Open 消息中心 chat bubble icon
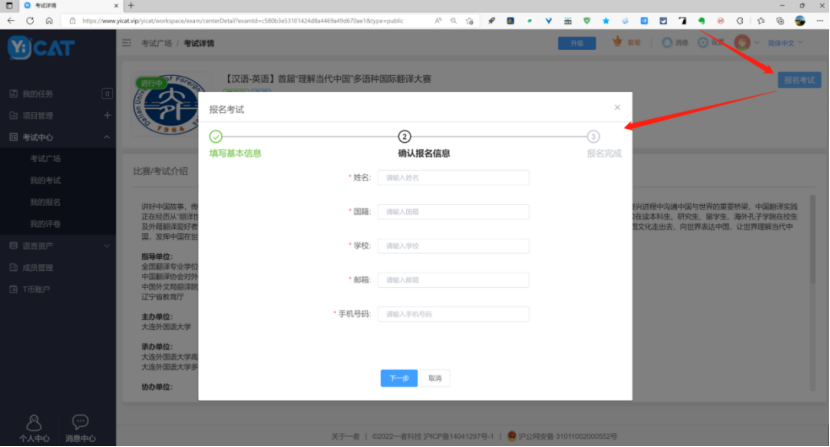 click(80, 422)
